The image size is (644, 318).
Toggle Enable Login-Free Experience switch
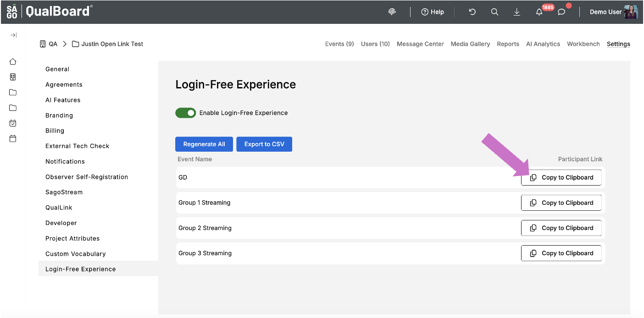click(x=185, y=113)
